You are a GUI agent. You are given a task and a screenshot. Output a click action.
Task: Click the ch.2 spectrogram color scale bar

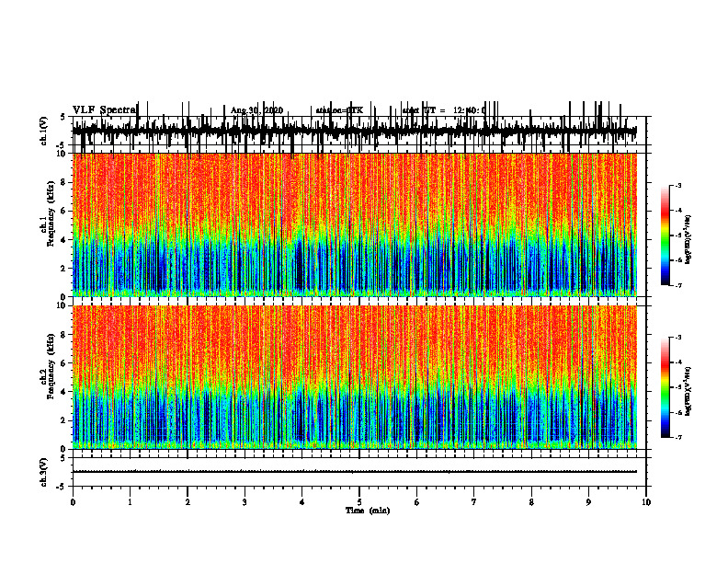[665, 387]
